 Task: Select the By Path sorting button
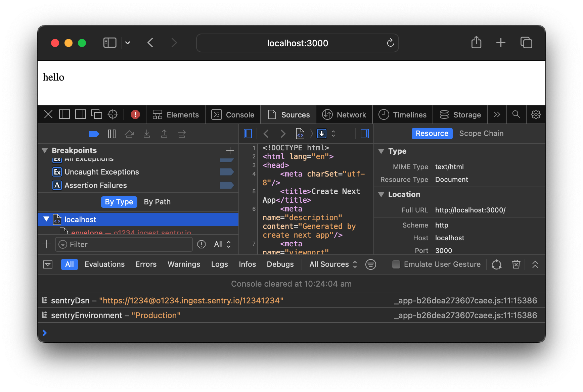(157, 202)
